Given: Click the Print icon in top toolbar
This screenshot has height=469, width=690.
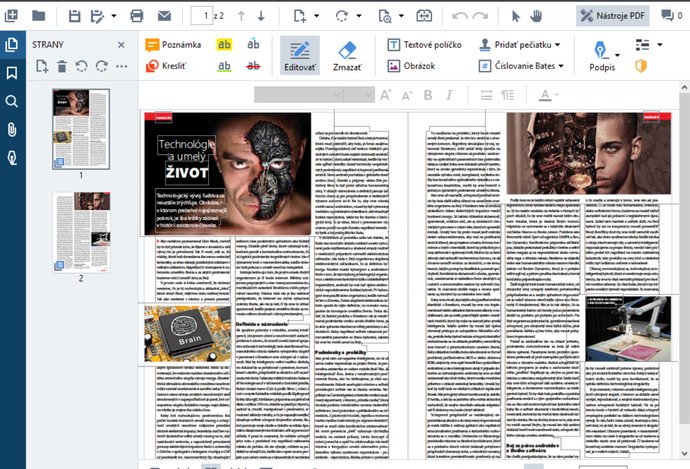Looking at the screenshot, I should (136, 16).
